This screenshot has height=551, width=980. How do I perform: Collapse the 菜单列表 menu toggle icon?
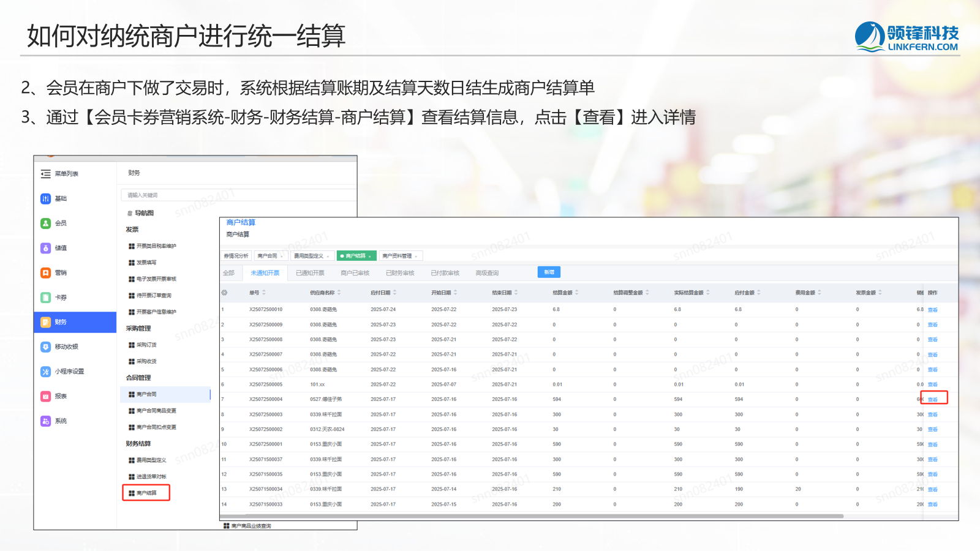coord(46,174)
